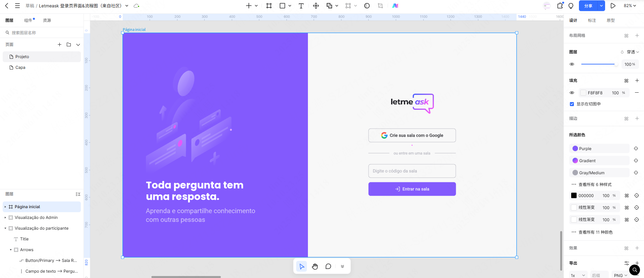This screenshot has height=278, width=644.
Task: Click the blue 分享 button
Action: click(x=588, y=6)
